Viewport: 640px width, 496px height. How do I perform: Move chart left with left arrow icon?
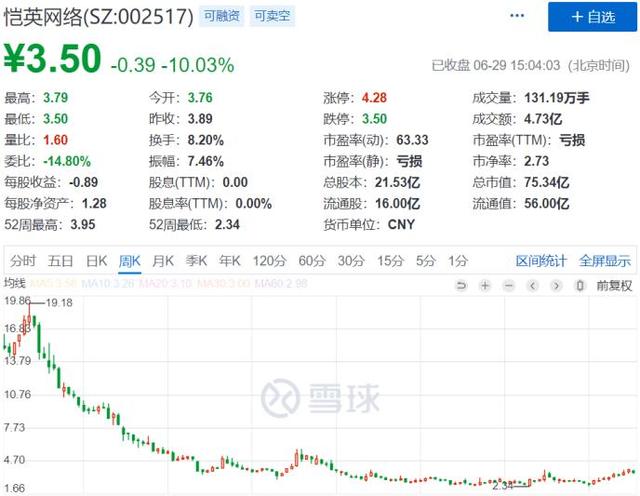pos(532,285)
